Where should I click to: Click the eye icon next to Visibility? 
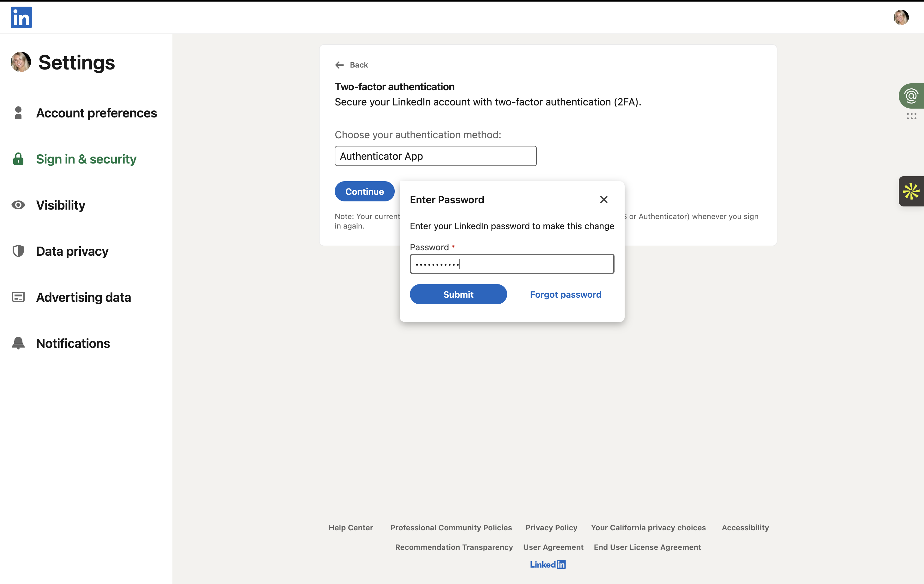(x=18, y=205)
